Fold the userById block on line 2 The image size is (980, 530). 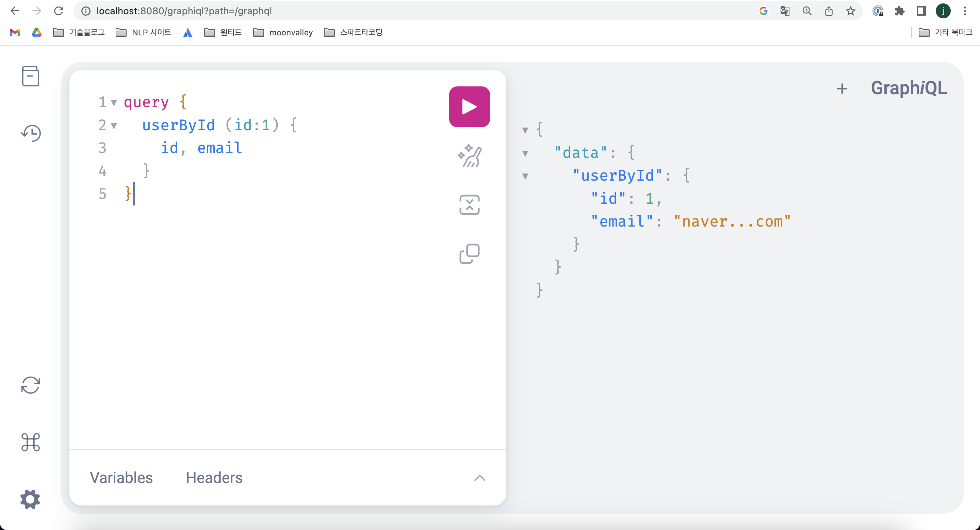[114, 126]
